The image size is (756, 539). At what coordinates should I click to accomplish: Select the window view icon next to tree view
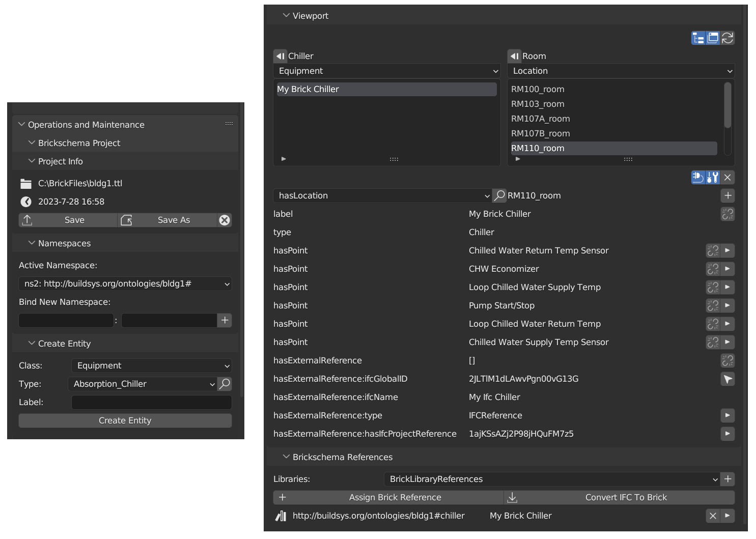713,38
